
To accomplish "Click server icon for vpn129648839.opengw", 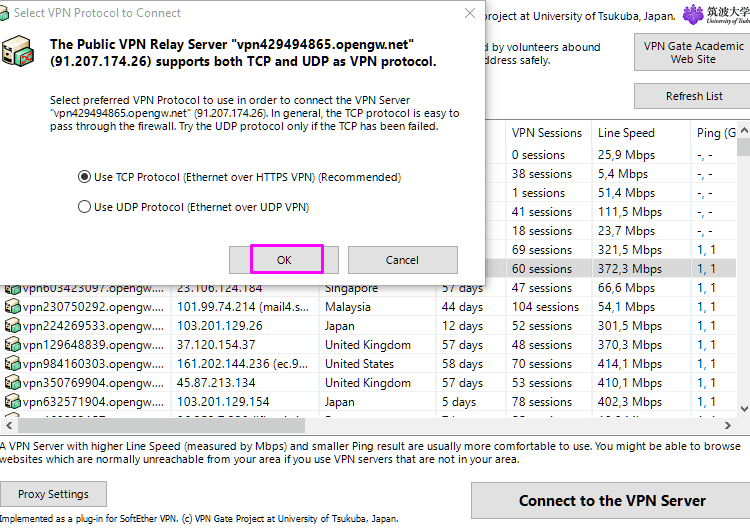I will pos(12,345).
